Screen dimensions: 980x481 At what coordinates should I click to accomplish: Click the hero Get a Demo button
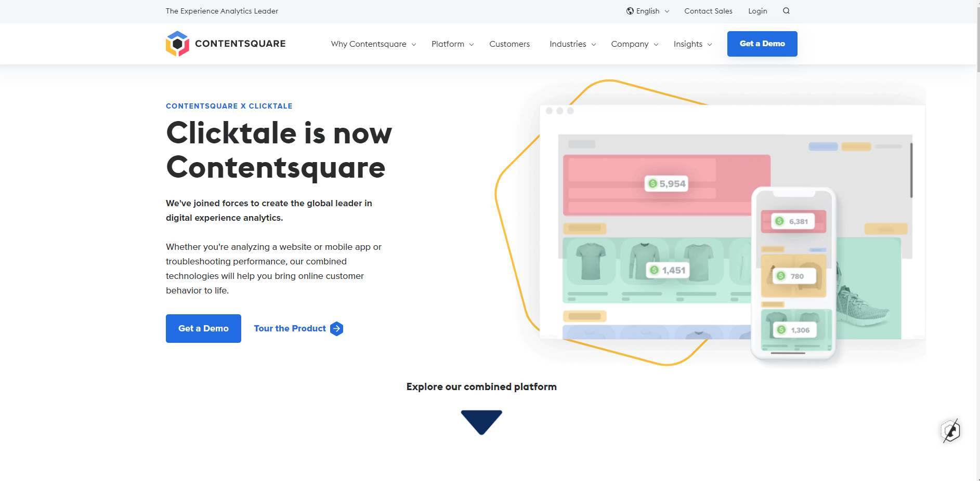tap(203, 328)
